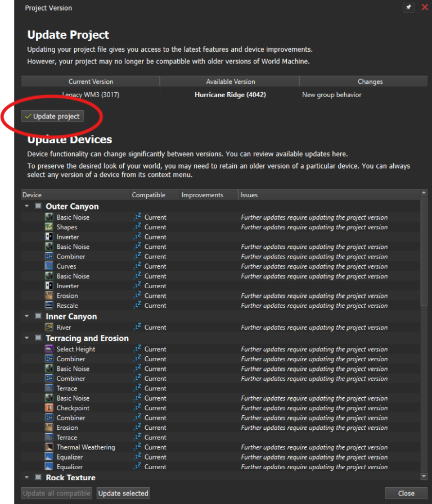Toggle the group selector beside Outer Canyon
Viewport: 432px width, 504px height.
click(38, 206)
